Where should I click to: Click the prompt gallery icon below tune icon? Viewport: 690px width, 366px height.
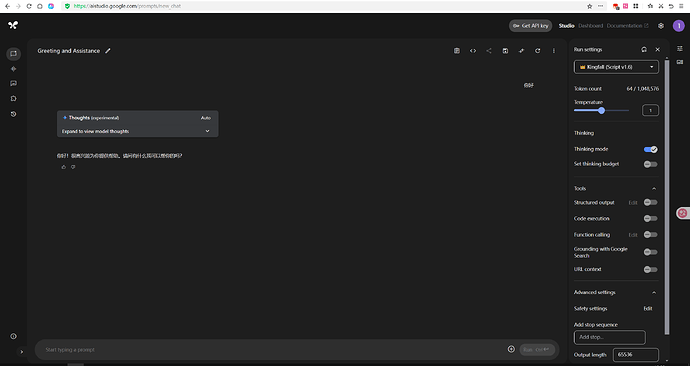680,62
